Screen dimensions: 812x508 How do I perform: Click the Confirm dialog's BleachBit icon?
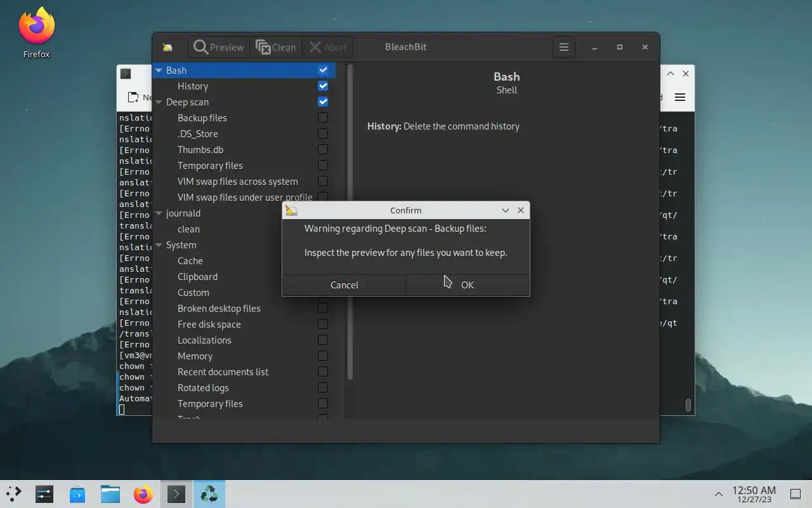tap(291, 210)
